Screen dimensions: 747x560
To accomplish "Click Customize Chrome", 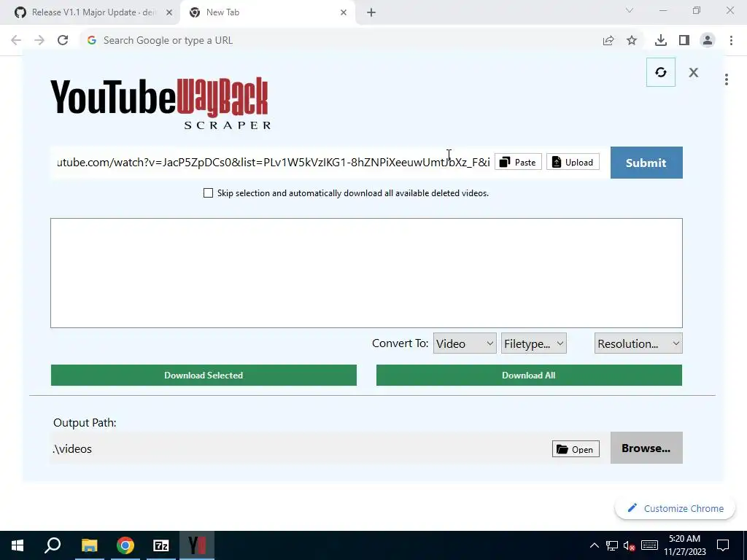I will [676, 508].
